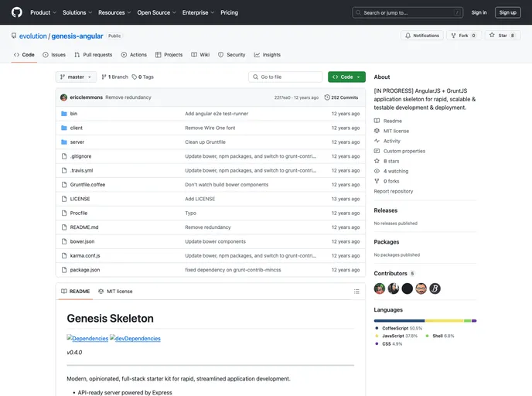The height and width of the screenshot is (396, 532).
Task: Fork this repository
Action: click(x=463, y=36)
